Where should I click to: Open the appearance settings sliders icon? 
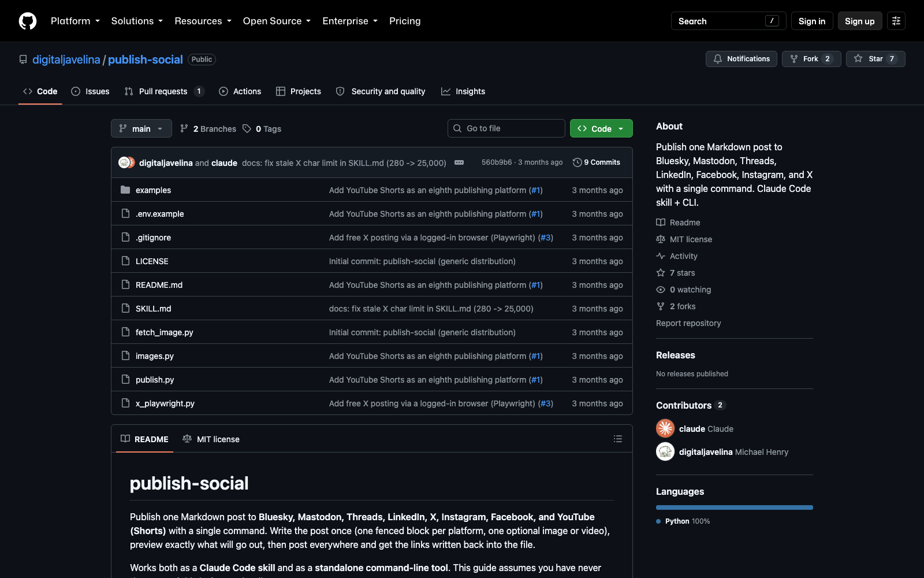(896, 21)
